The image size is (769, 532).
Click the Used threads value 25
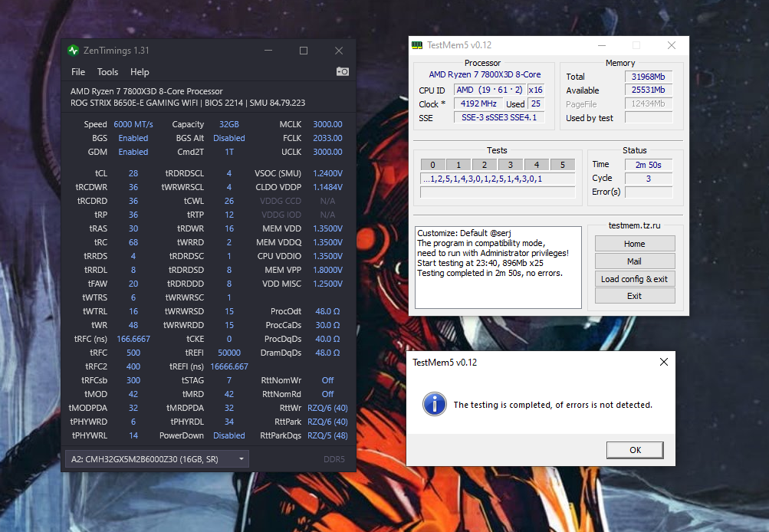(x=536, y=103)
